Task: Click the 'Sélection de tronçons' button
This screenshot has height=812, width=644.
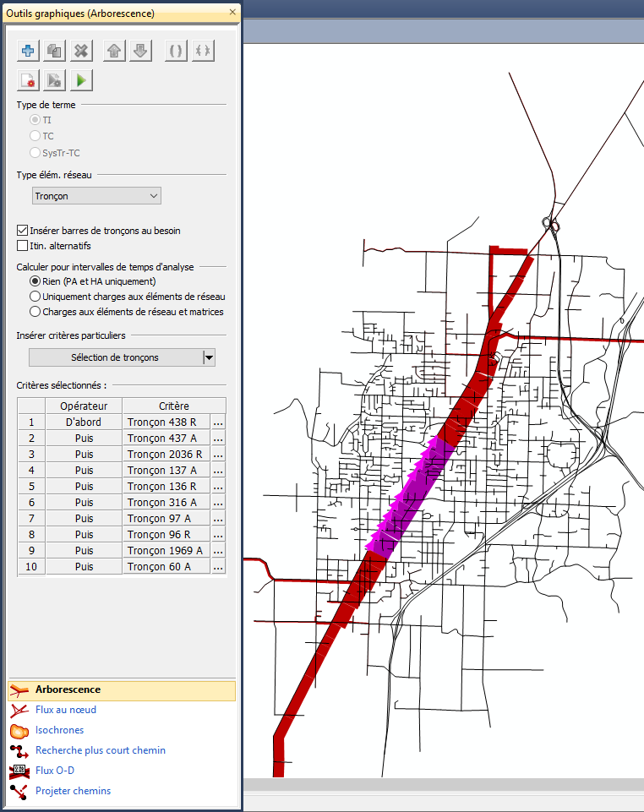Action: 114,357
